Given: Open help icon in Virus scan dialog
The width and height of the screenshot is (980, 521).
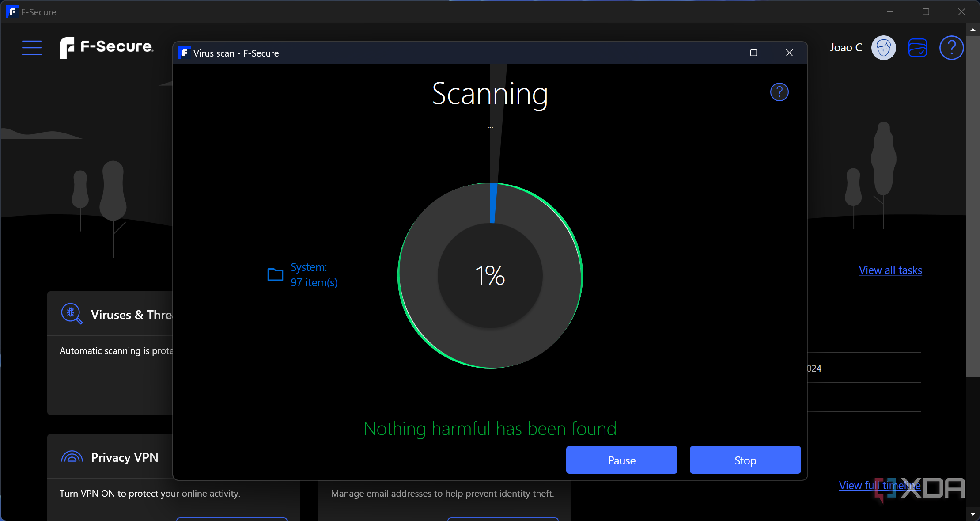Looking at the screenshot, I should (x=779, y=92).
